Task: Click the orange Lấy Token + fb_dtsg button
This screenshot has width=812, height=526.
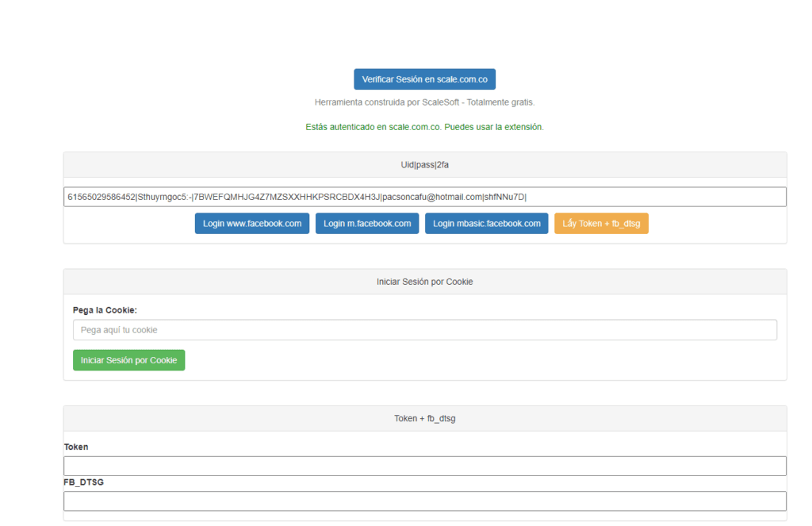Action: 601,224
